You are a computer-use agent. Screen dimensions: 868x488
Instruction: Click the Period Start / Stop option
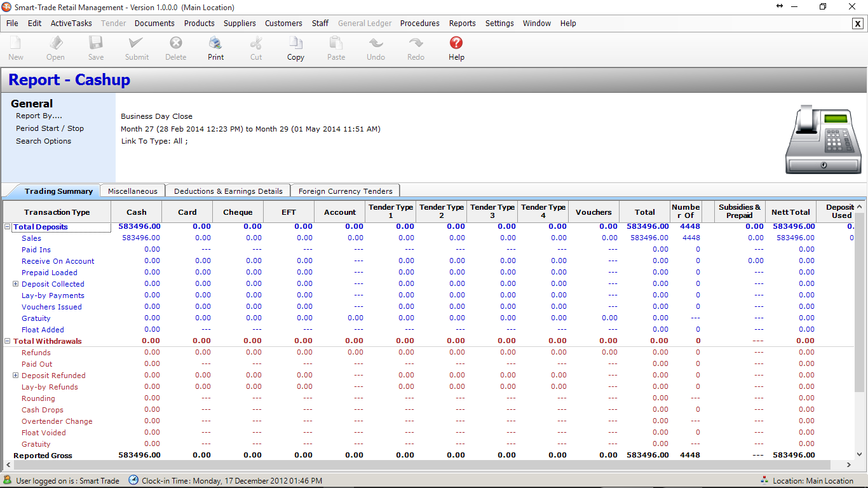click(50, 128)
